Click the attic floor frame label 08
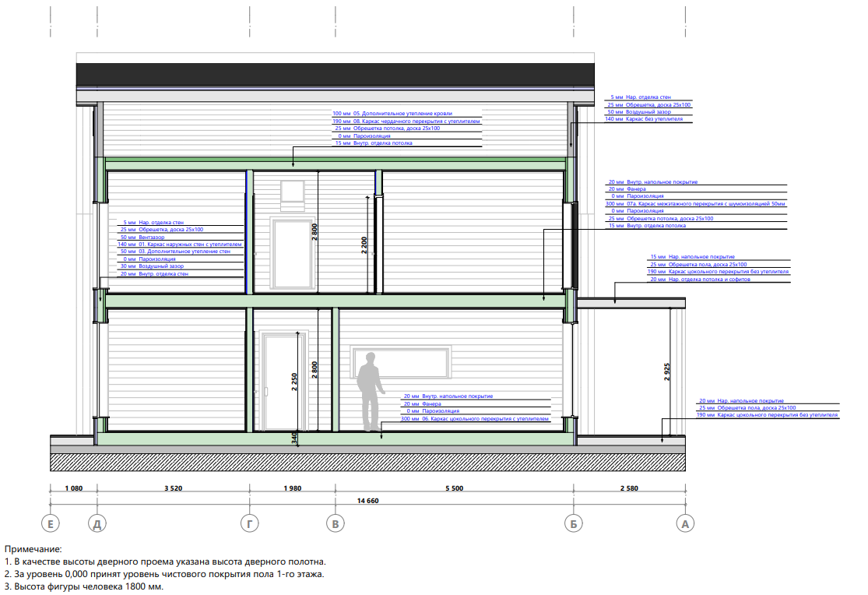 click(406, 121)
